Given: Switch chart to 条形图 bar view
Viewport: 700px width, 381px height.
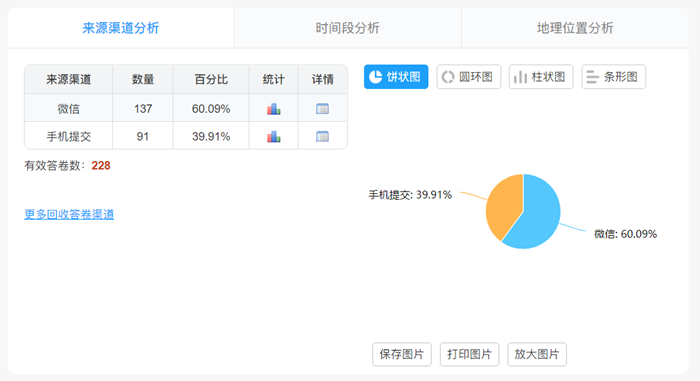Looking at the screenshot, I should 613,77.
